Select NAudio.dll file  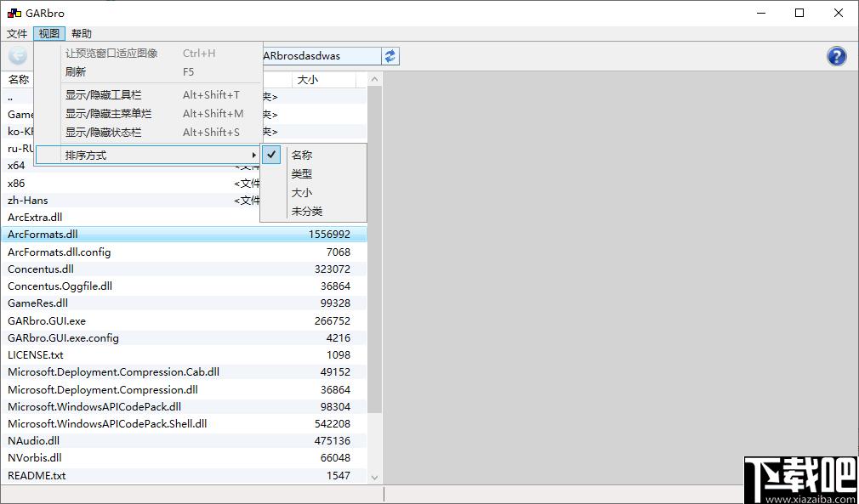[184, 440]
